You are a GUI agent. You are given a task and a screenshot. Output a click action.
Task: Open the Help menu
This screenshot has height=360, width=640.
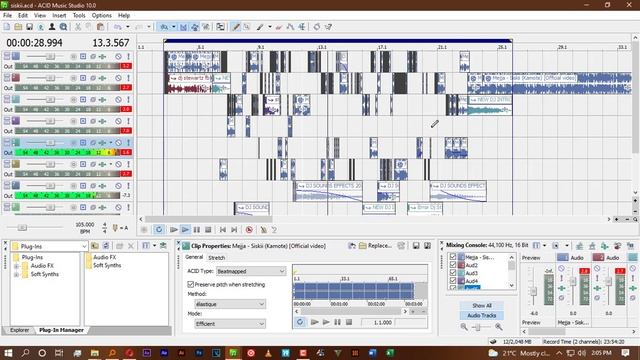coord(124,15)
